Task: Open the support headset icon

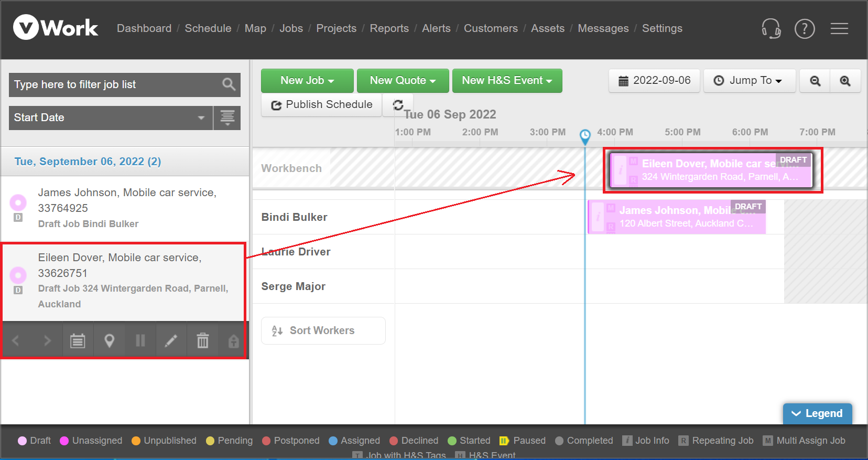Action: [771, 28]
